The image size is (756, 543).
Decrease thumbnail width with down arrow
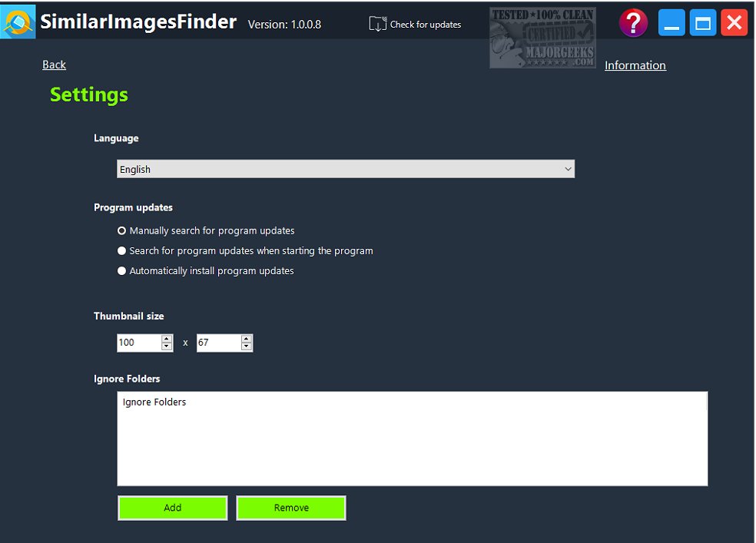[167, 346]
